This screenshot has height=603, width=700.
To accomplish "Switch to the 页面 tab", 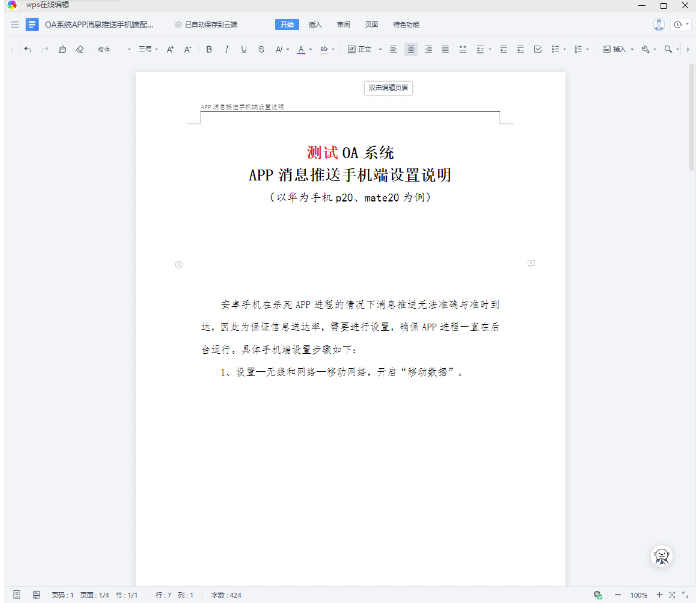I will (371, 25).
